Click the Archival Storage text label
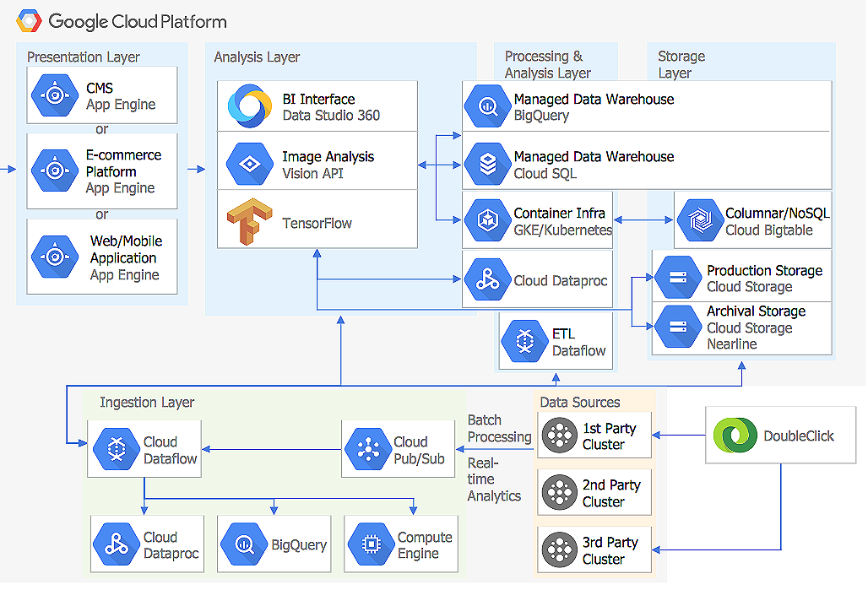The image size is (868, 590). click(756, 311)
